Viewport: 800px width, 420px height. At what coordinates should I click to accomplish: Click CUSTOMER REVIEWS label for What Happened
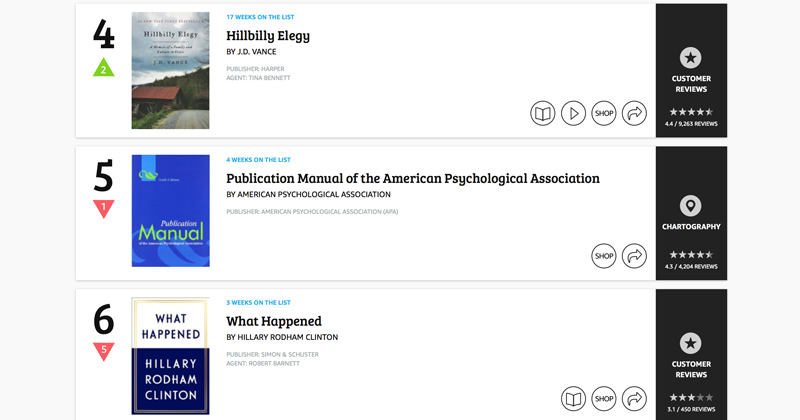pos(691,369)
